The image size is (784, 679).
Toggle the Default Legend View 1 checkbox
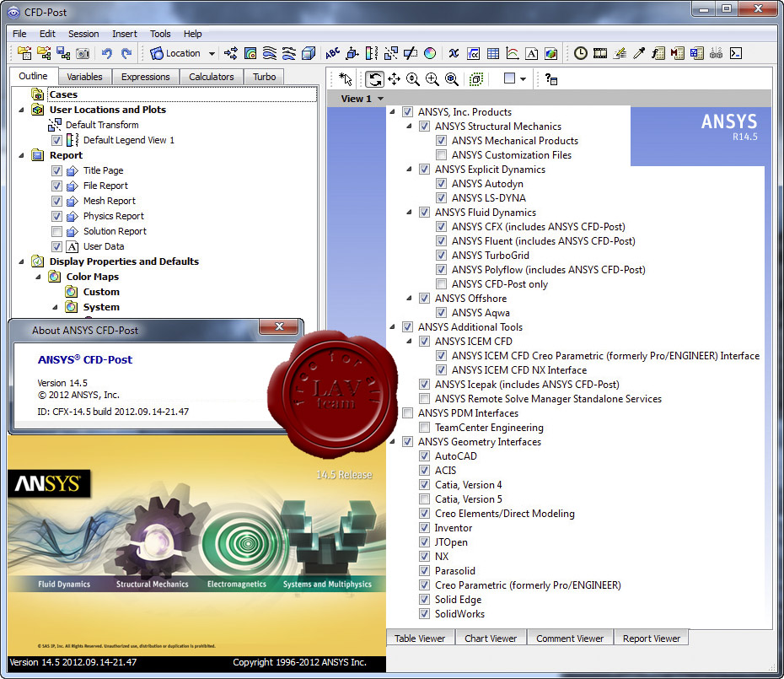coord(57,140)
